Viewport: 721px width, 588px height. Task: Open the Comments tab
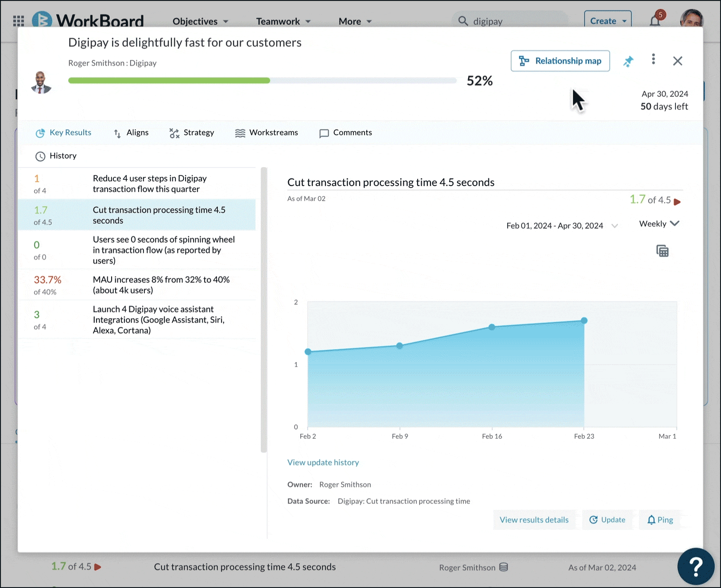(346, 132)
